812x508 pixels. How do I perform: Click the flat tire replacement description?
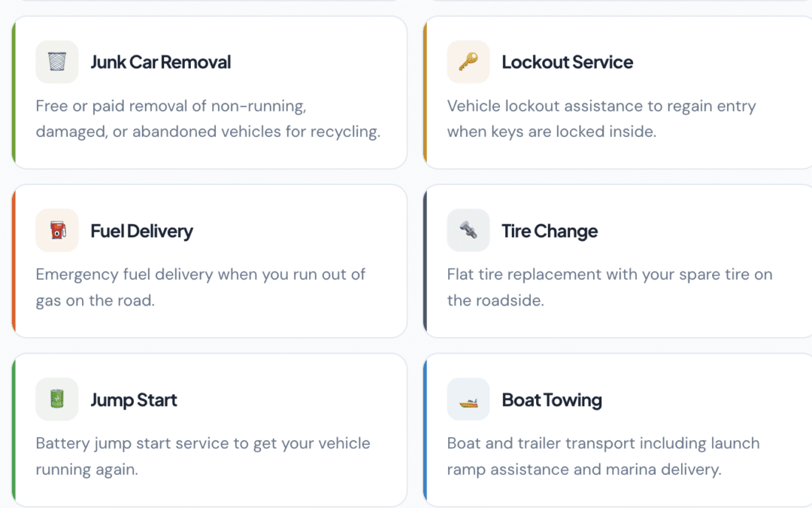coord(609,287)
